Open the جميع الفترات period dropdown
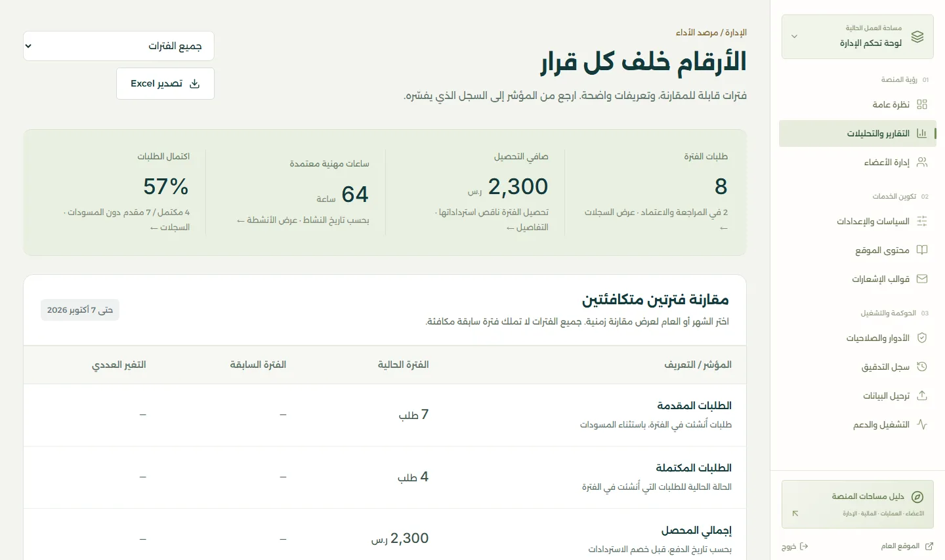The width and height of the screenshot is (945, 560). pos(119,46)
